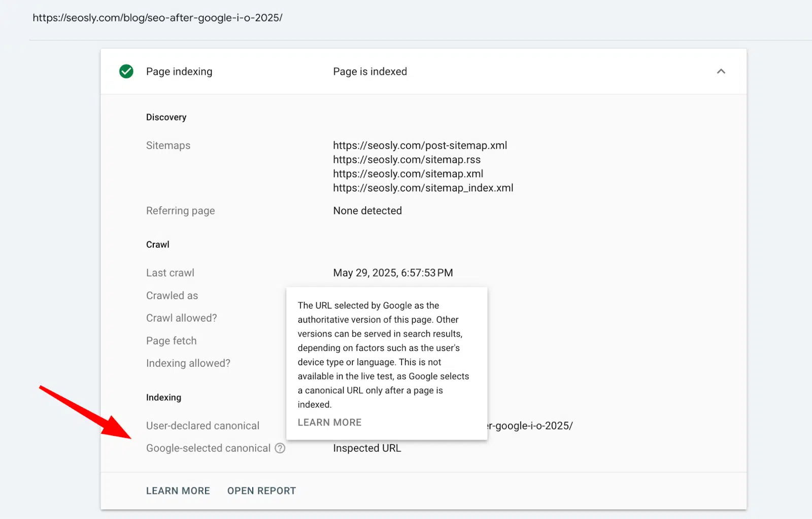Open the indexing report via OPEN REPORT
Screen dimensions: 812x519
click(x=261, y=491)
